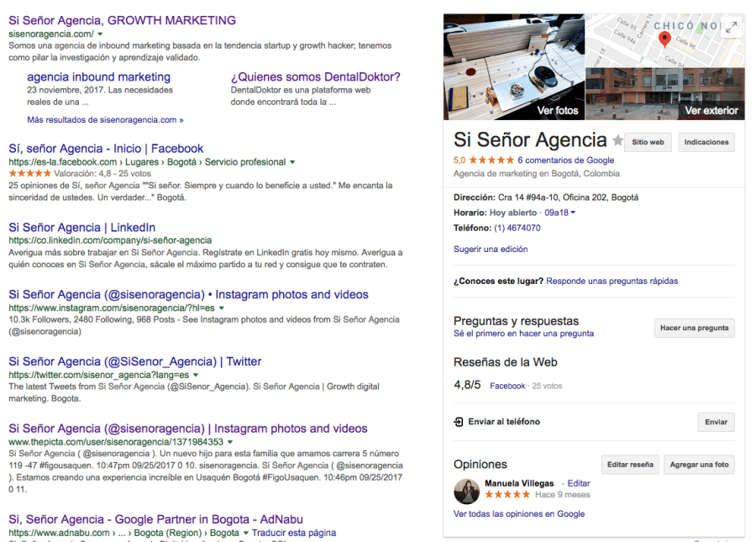The width and height of the screenshot is (756, 542).
Task: Open the Sí, señor Agencia - Inicio | Facebook result
Action: [106, 149]
